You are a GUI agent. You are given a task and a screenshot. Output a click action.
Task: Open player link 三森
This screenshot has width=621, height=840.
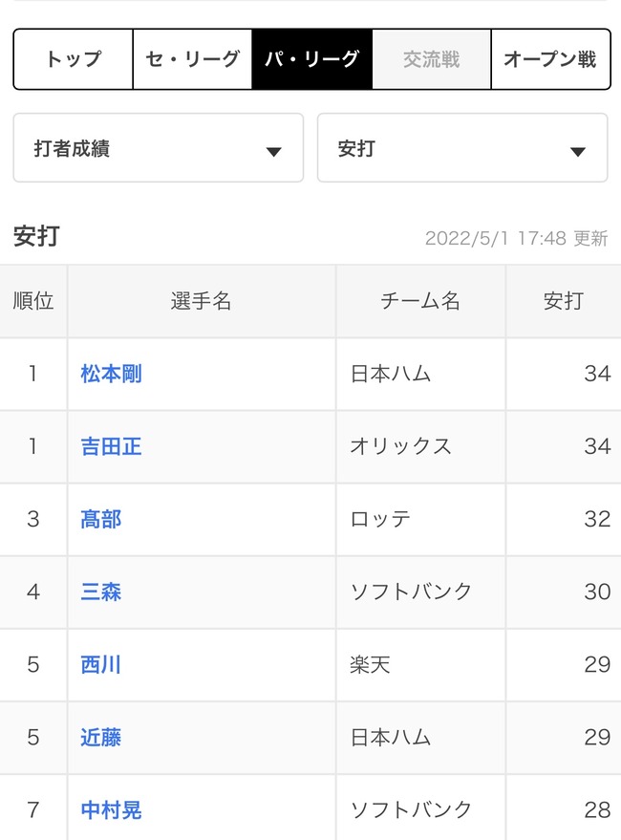pos(100,592)
